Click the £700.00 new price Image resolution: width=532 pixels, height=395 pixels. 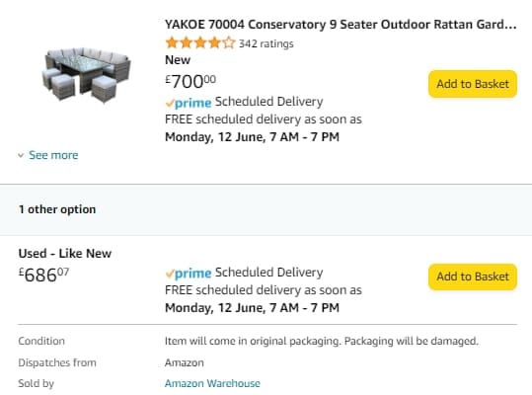coord(190,81)
